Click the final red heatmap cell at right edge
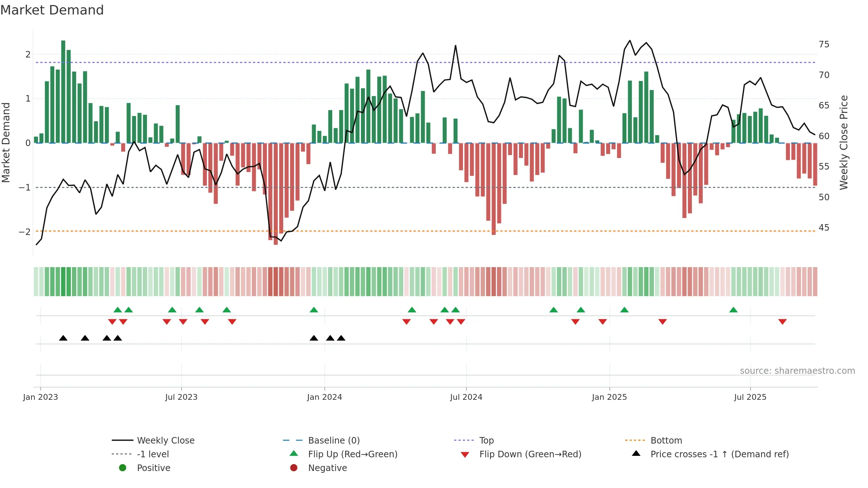The width and height of the screenshot is (868, 488). (815, 282)
